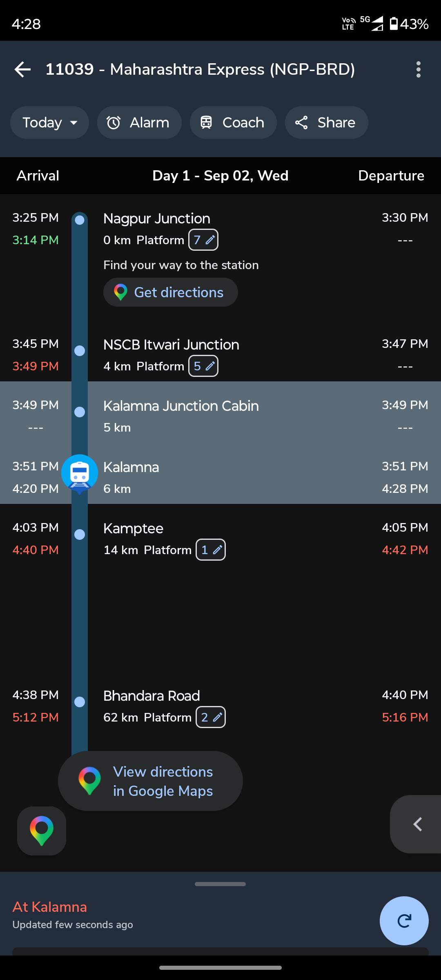
Task: Select the Bhandara Road station row
Action: (220, 706)
